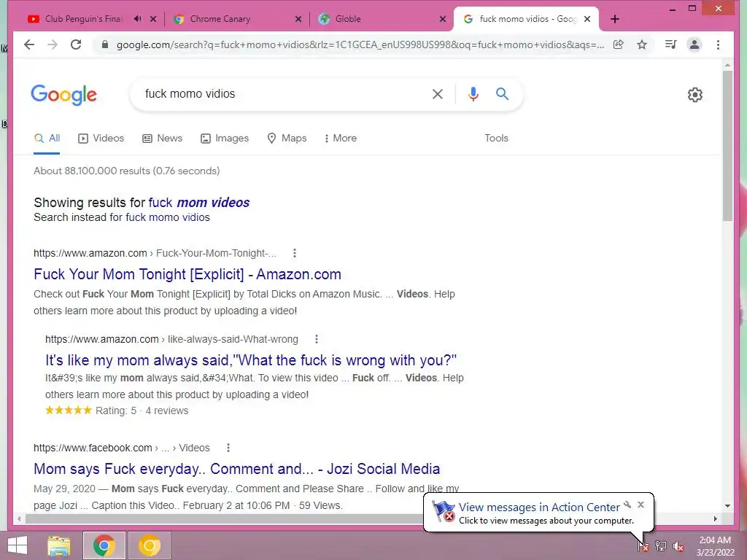
Task: Open the 'It's like my mom always said' link
Action: coord(251,360)
